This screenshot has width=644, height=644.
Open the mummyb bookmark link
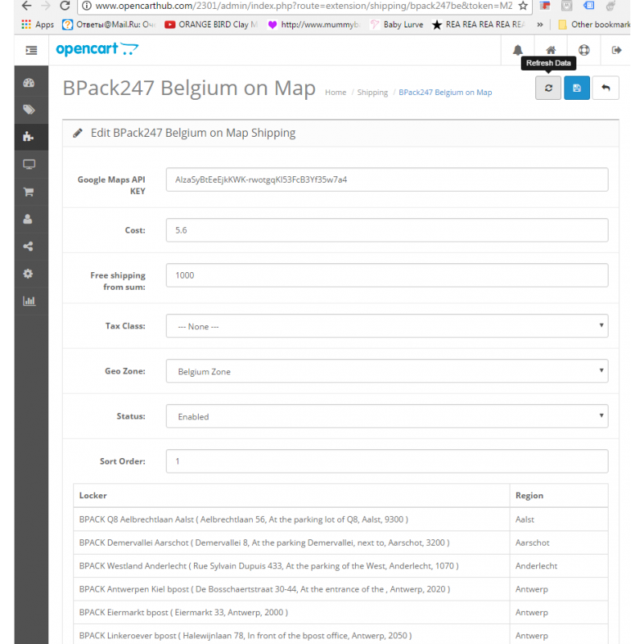click(x=314, y=25)
